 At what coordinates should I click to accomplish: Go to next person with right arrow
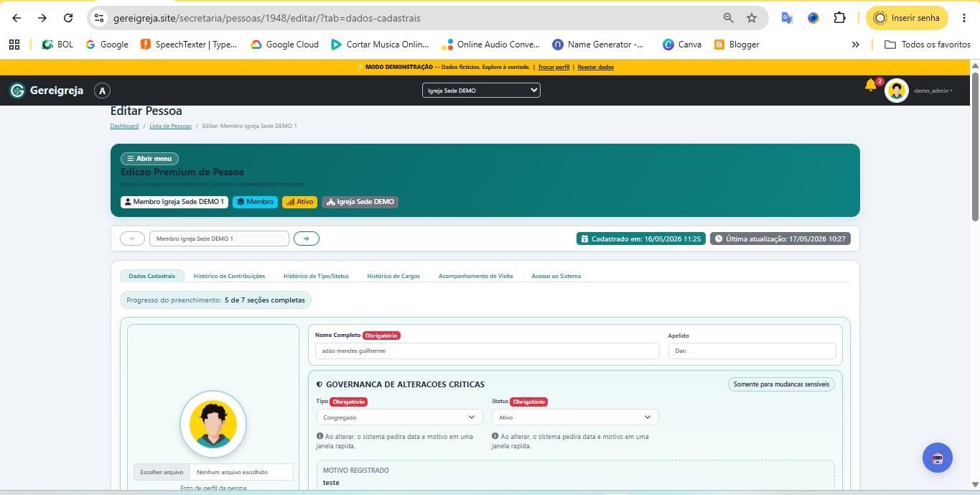tap(307, 239)
